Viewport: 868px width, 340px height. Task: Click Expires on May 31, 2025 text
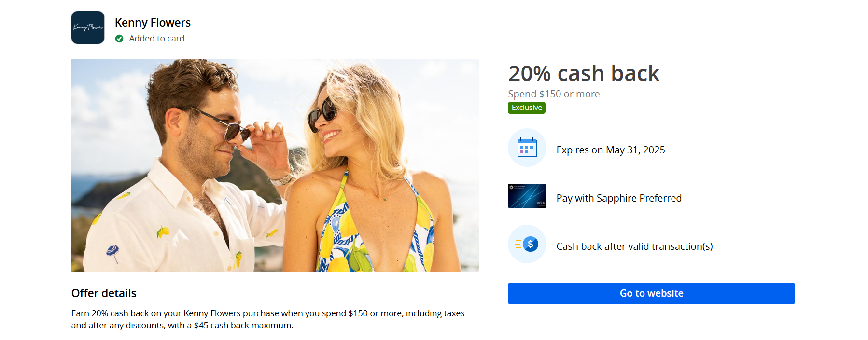pos(611,150)
